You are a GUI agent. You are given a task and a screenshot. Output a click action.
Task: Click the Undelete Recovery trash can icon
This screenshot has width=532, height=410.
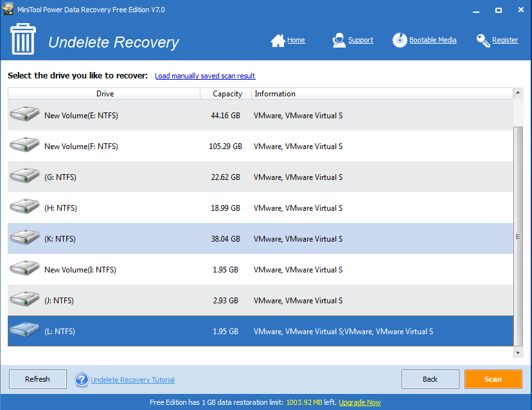tap(23, 39)
